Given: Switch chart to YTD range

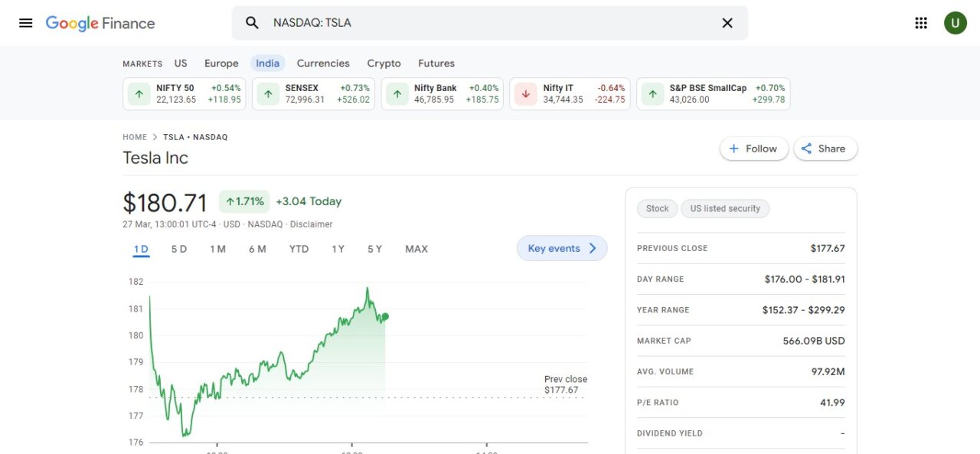Looking at the screenshot, I should (299, 249).
